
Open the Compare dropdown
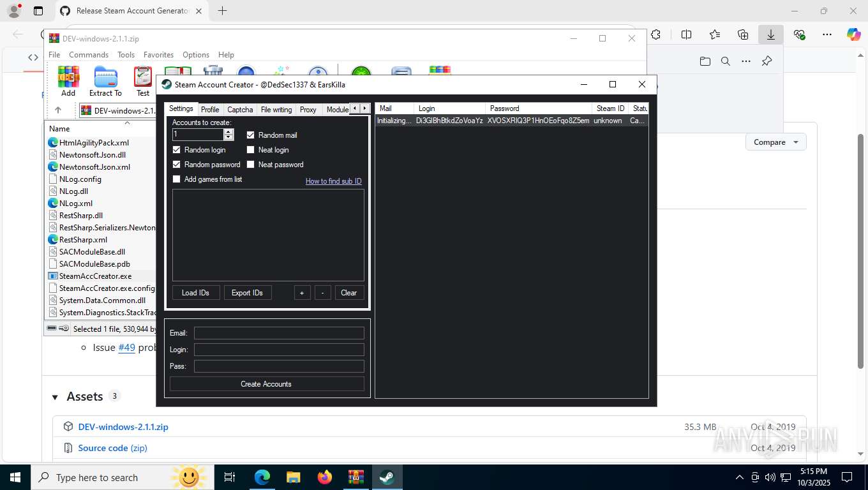(x=775, y=142)
